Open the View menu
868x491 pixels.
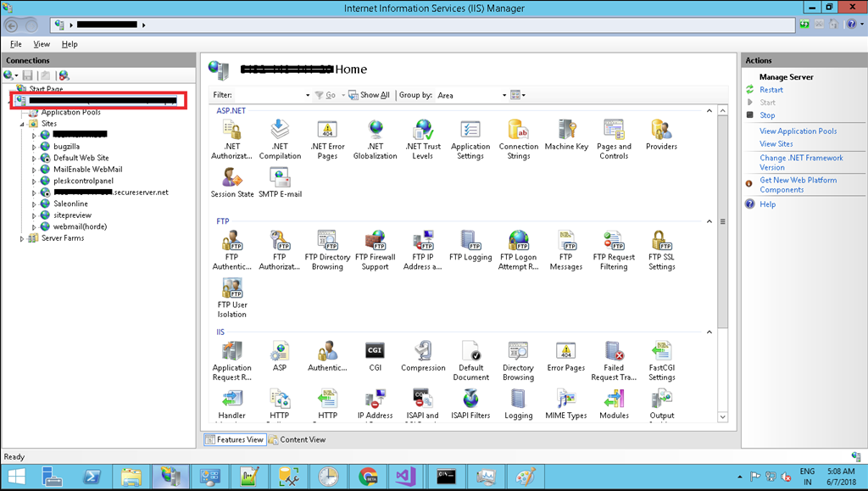pos(42,44)
